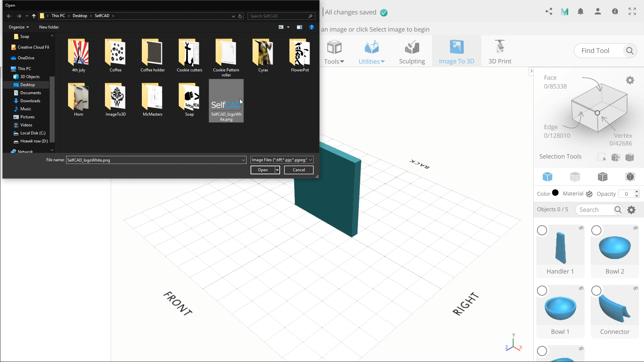Open the black Color swatch
Image resolution: width=644 pixels, height=362 pixels.
coord(555,193)
